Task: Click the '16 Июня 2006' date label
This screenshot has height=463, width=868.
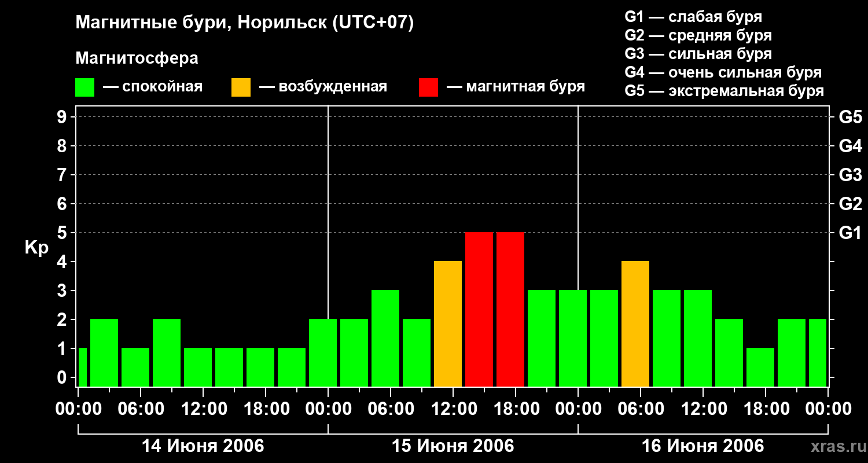Action: click(x=703, y=446)
